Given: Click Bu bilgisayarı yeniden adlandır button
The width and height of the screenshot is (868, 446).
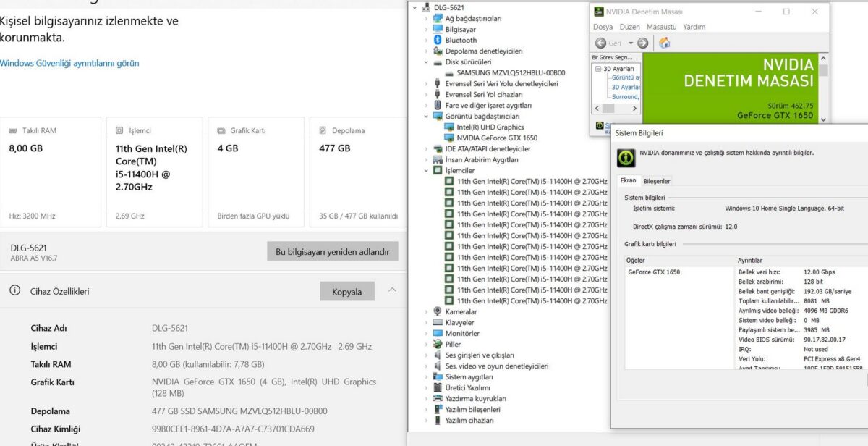Looking at the screenshot, I should [333, 251].
